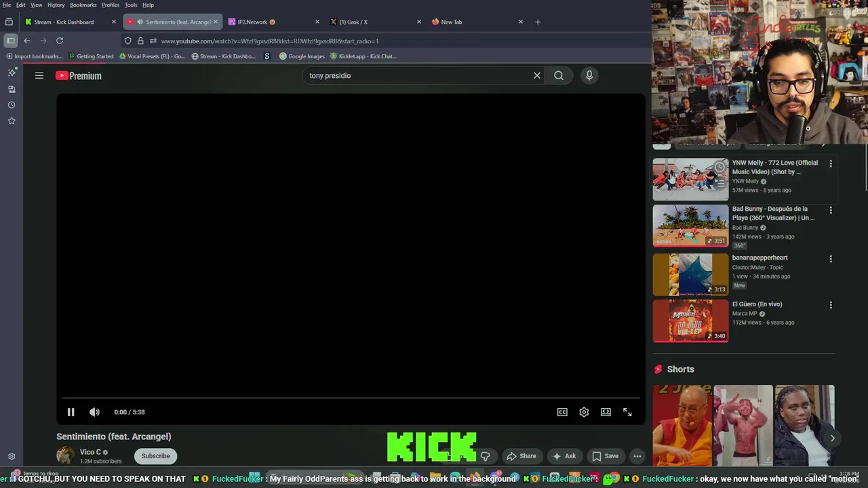Open more actions ellipsis under video

637,456
